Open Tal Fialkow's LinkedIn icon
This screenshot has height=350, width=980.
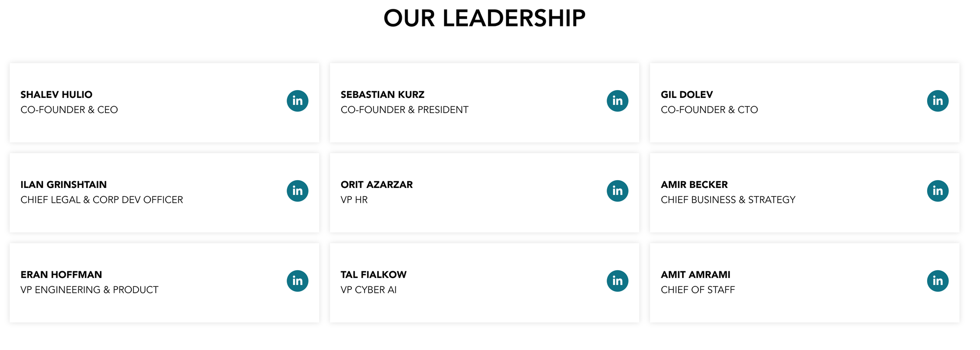(x=617, y=281)
